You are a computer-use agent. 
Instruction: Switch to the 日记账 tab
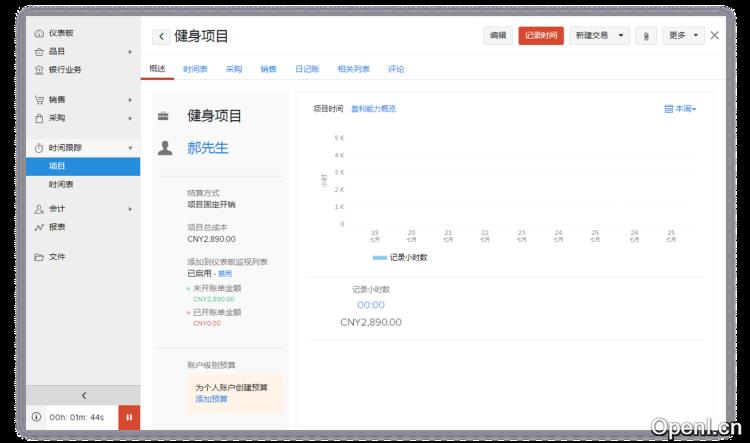tap(306, 69)
